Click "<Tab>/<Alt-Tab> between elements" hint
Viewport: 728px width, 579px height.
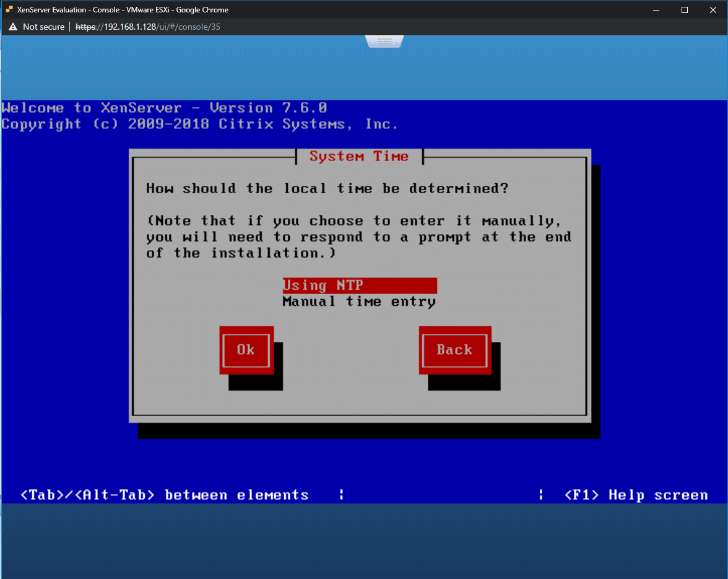(x=165, y=495)
